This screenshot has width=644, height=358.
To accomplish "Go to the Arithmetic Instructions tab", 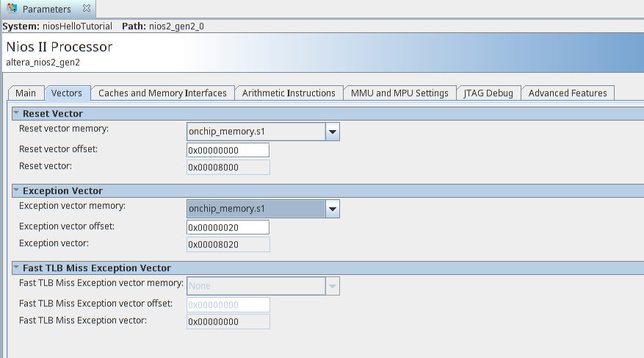I will [289, 93].
